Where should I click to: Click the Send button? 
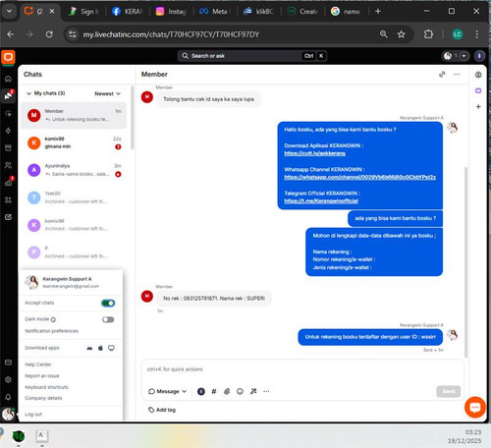coord(449,391)
